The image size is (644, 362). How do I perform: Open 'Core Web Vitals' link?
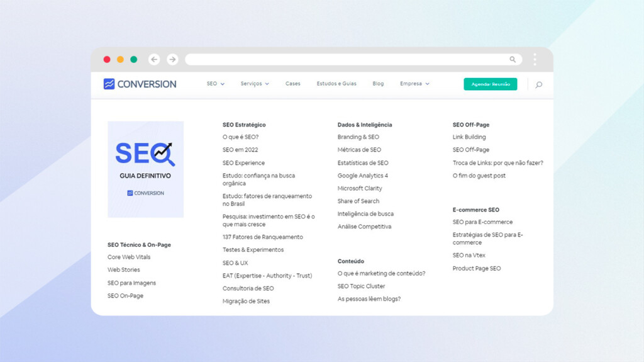pyautogui.click(x=129, y=257)
